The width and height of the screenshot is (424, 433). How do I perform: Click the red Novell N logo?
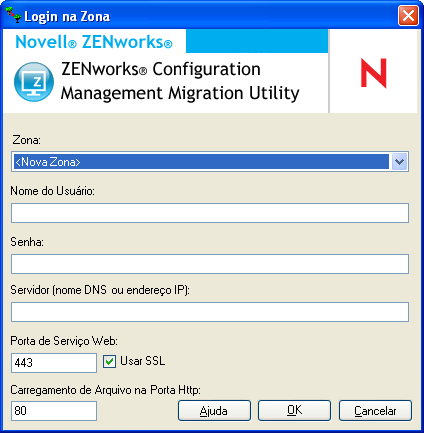374,73
